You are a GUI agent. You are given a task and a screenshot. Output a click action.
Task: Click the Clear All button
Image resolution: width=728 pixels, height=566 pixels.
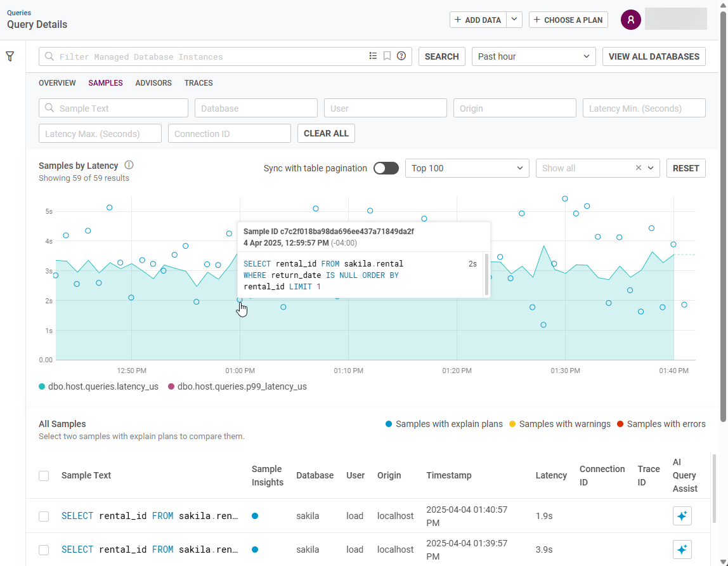coord(326,133)
